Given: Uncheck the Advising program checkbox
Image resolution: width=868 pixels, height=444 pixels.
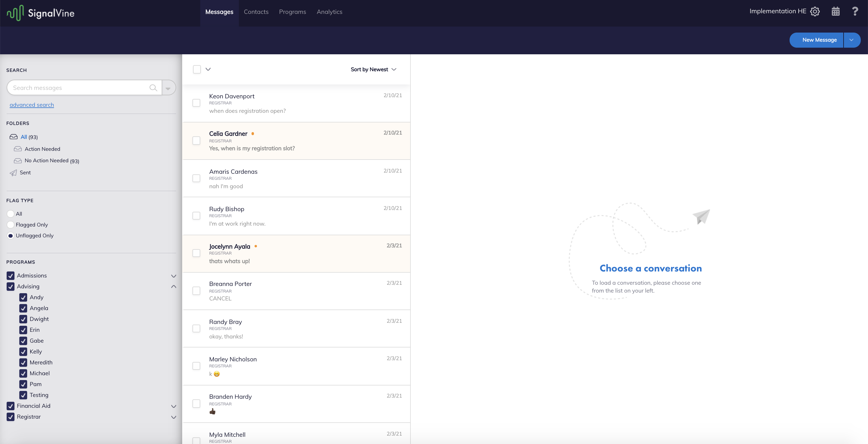Looking at the screenshot, I should (11, 286).
